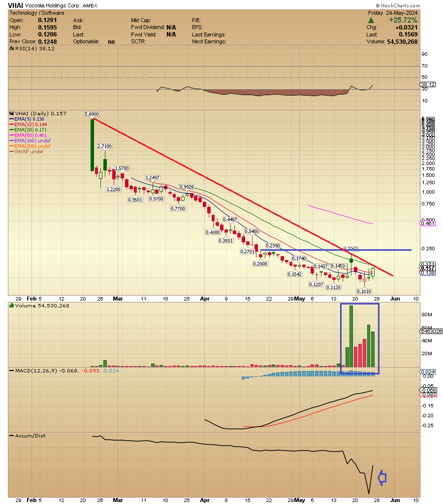Click the 0.024 MACD histogram axis tag
Screen dimensions: 443x504
428,371
